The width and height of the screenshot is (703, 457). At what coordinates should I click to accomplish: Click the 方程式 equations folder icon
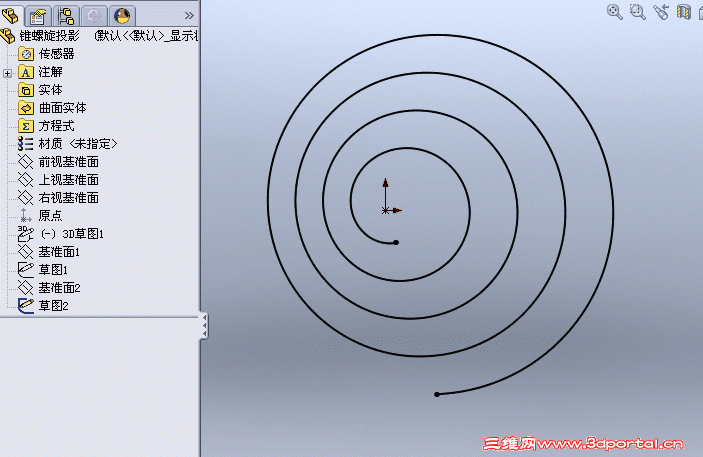pyautogui.click(x=26, y=126)
